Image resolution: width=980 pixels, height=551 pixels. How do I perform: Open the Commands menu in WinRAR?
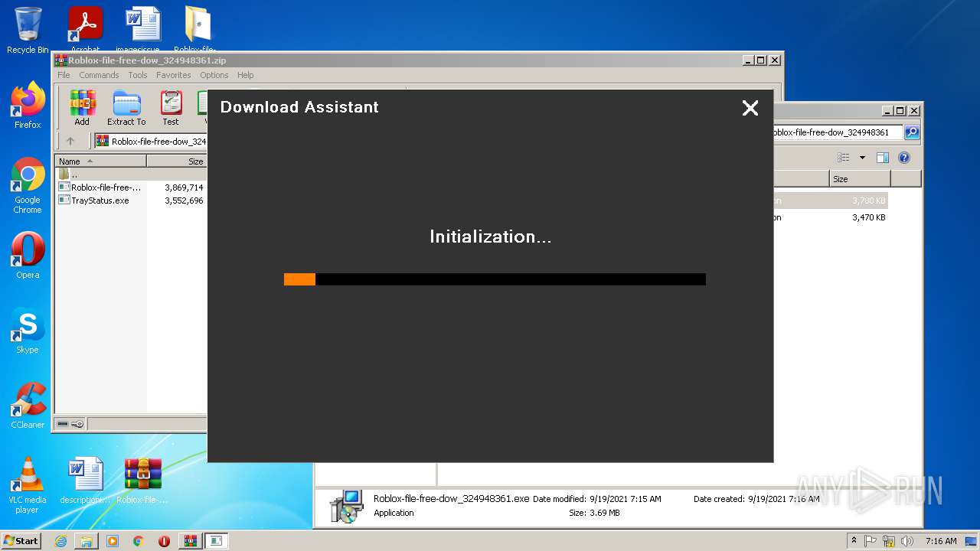(99, 75)
